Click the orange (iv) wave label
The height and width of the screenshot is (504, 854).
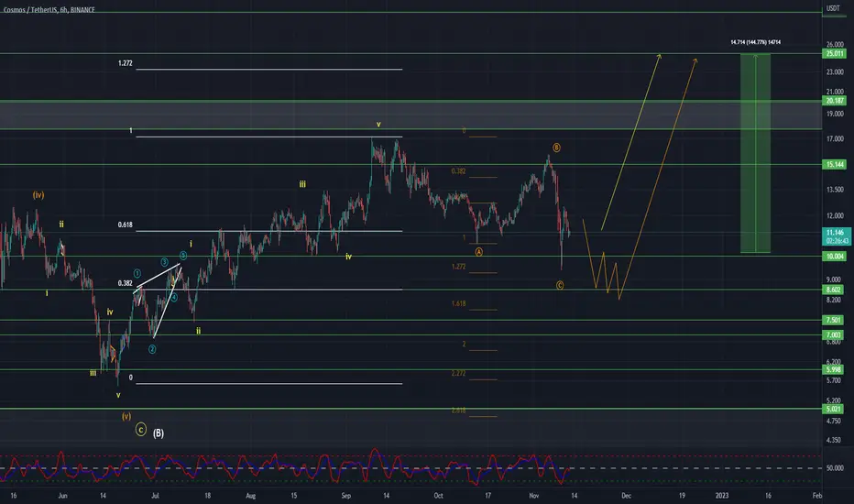click(x=38, y=195)
